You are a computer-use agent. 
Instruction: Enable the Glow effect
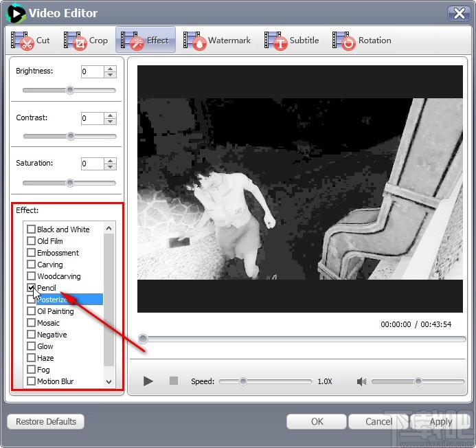coord(31,346)
